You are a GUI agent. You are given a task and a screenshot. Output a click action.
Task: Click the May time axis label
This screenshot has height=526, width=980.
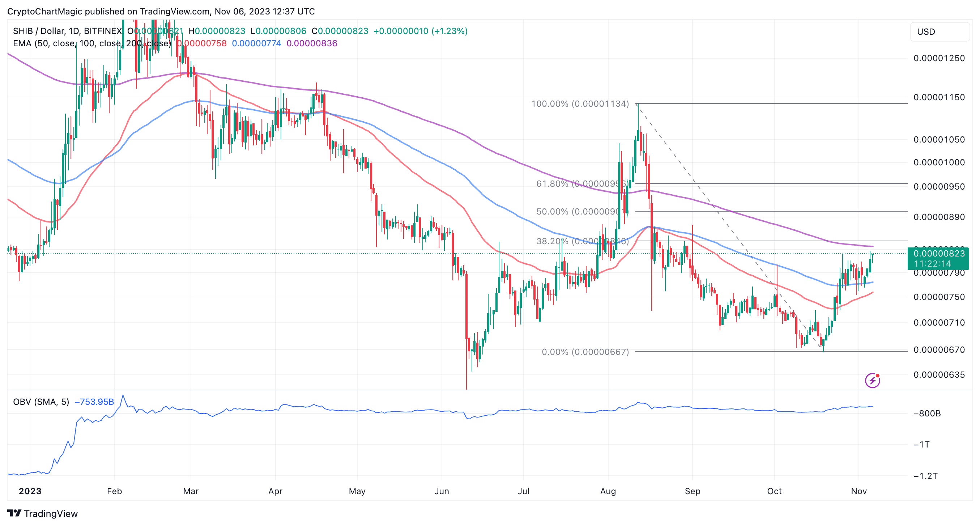tap(357, 491)
